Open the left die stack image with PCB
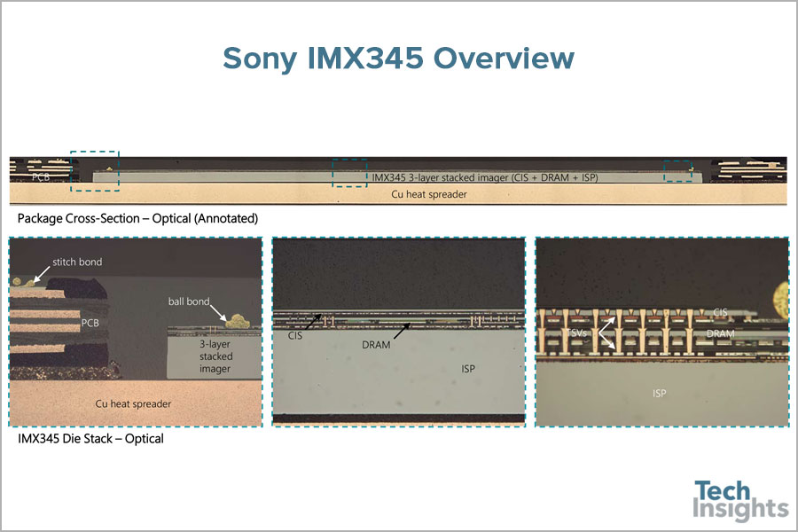Screen dimensions: 798x532 click(x=136, y=332)
